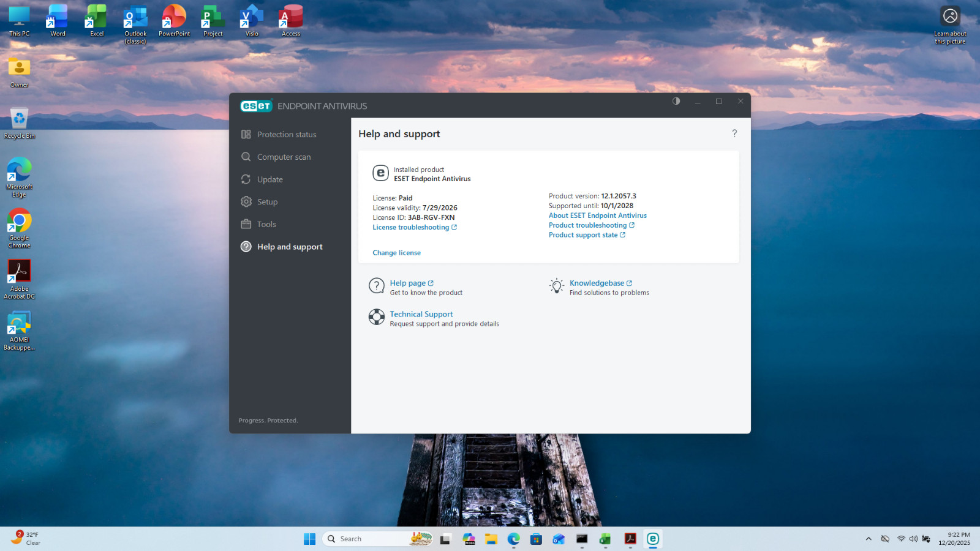The height and width of the screenshot is (551, 980).
Task: Open Wi-Fi network settings from tray
Action: (901, 539)
